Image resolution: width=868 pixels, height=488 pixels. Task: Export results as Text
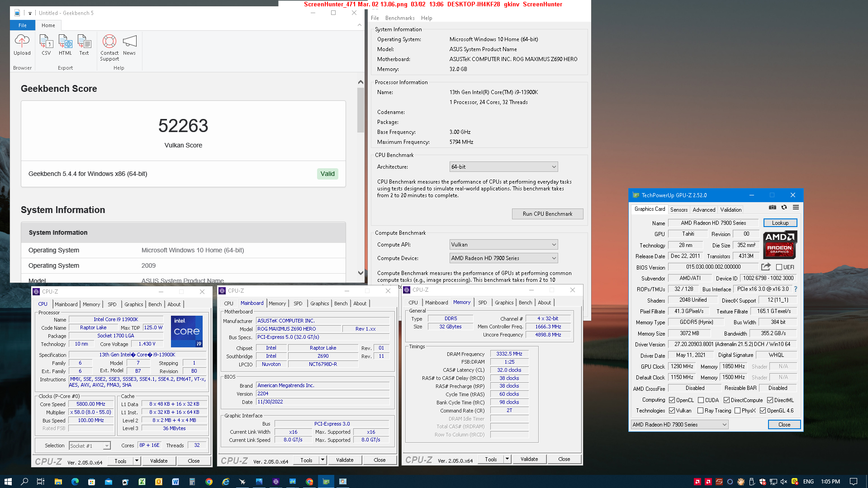pos(84,45)
